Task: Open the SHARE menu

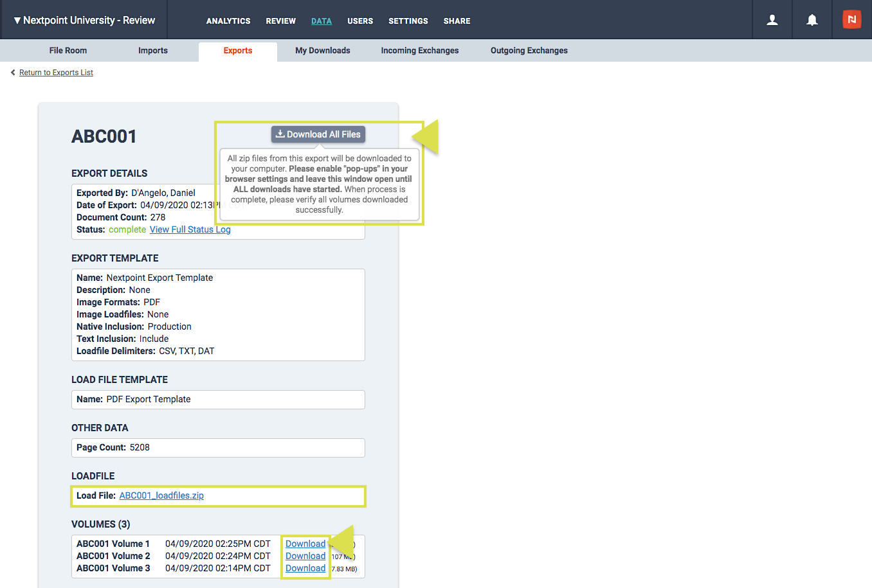Action: [457, 21]
